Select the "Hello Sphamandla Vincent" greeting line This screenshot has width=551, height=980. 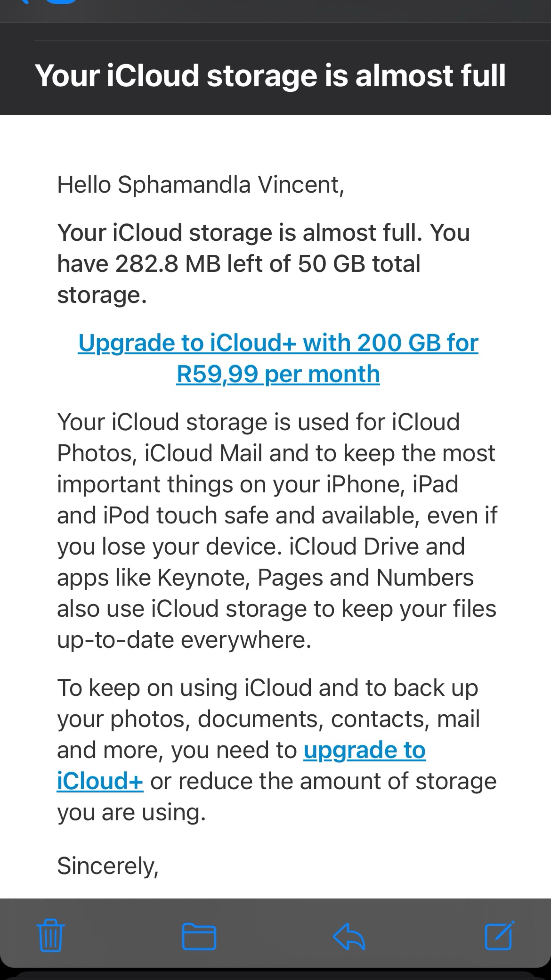[x=201, y=185]
